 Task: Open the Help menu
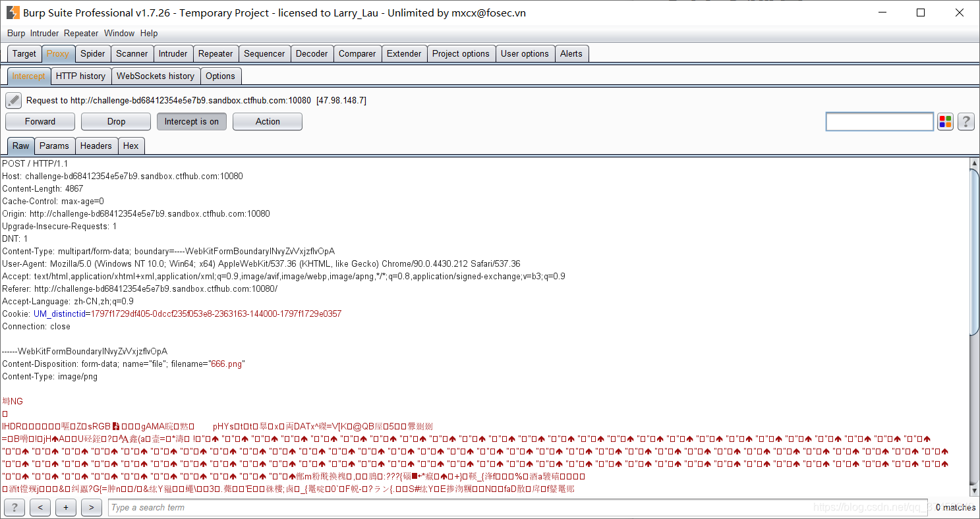coord(149,33)
